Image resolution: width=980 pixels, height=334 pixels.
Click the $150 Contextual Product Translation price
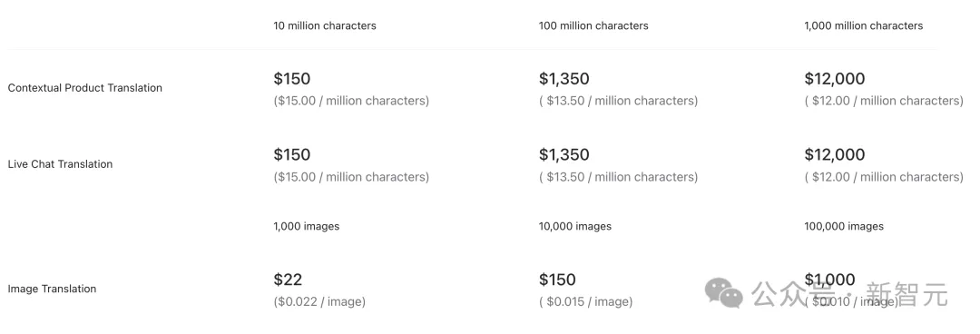[292, 79]
